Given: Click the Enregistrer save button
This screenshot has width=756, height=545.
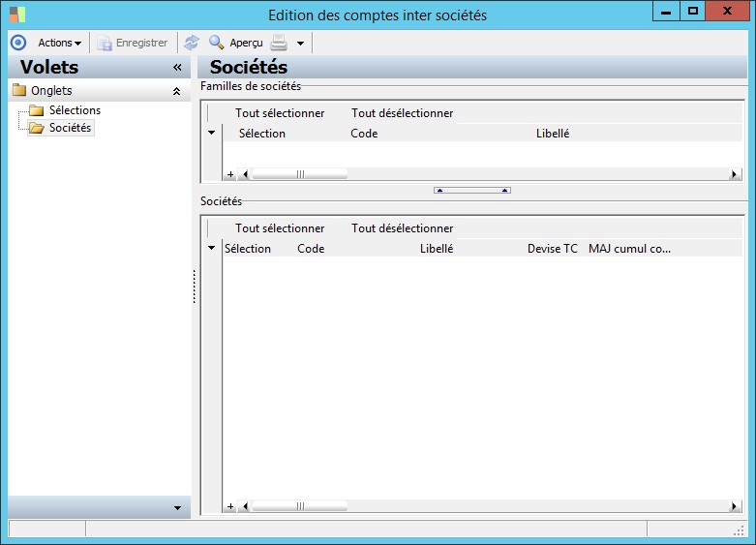Looking at the screenshot, I should point(133,43).
